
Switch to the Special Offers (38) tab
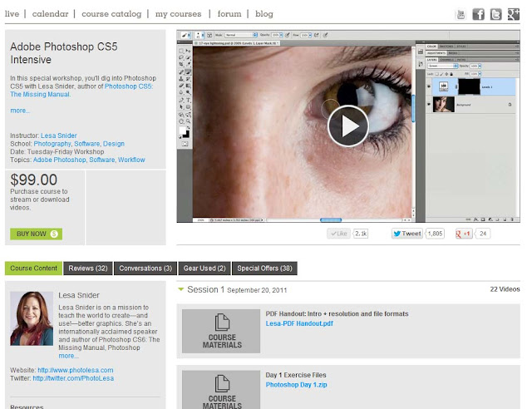264,269
